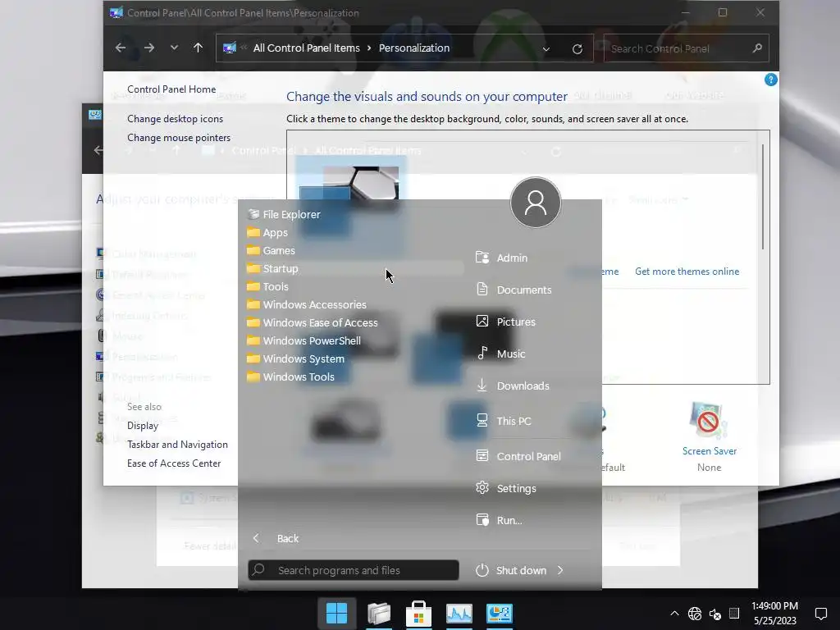Expand the Startup folder entry

click(x=355, y=268)
